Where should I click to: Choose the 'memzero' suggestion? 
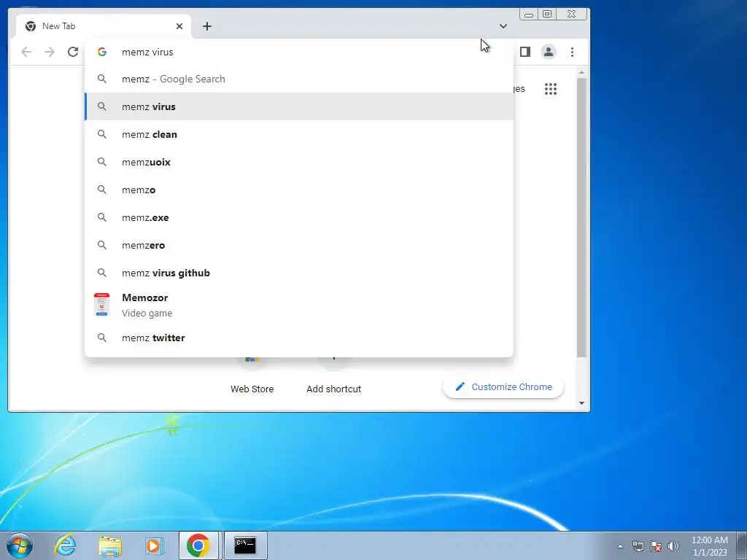[x=298, y=245]
